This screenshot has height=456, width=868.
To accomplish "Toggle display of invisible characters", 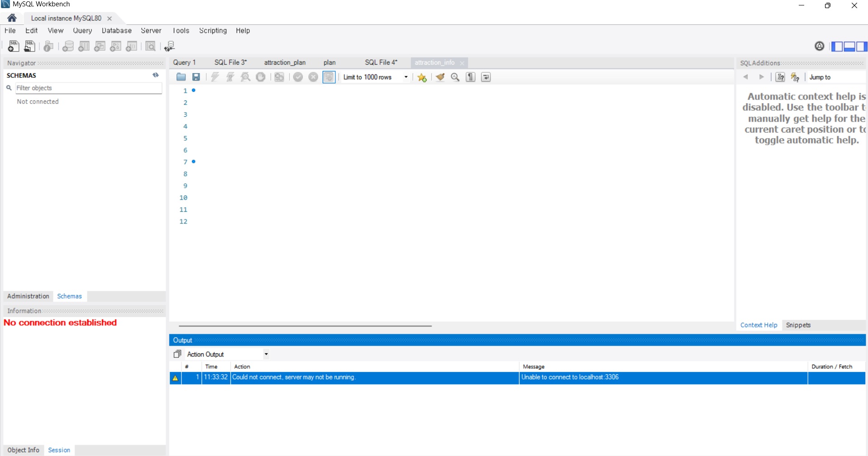I will (x=471, y=77).
